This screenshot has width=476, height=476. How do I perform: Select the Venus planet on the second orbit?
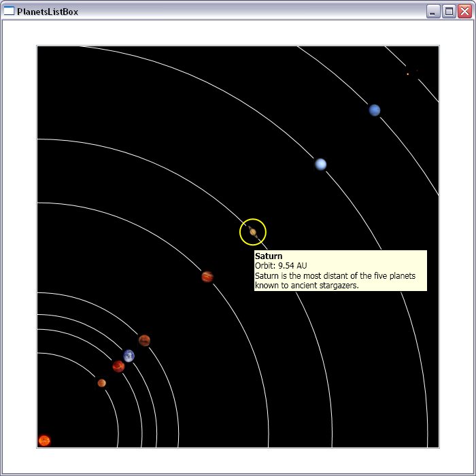tap(118, 367)
